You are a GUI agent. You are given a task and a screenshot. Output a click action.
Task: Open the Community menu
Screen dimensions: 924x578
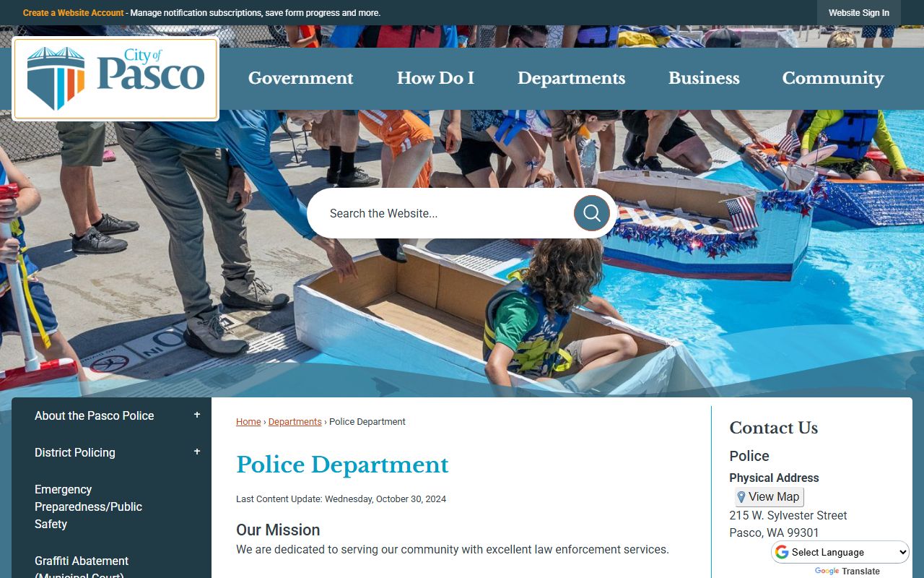point(833,78)
